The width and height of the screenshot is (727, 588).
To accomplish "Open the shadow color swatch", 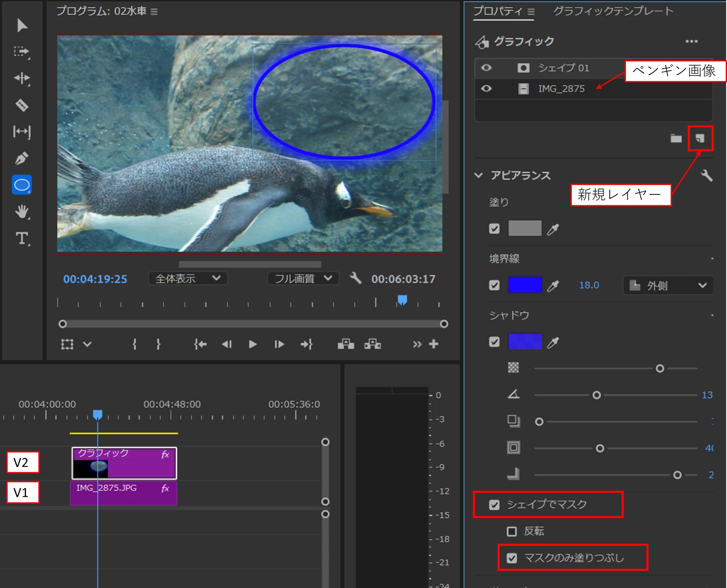I will tap(525, 342).
